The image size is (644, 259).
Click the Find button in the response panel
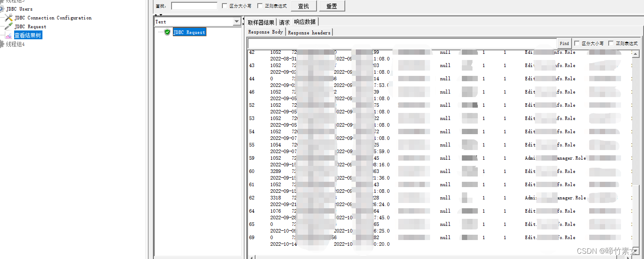pos(564,43)
